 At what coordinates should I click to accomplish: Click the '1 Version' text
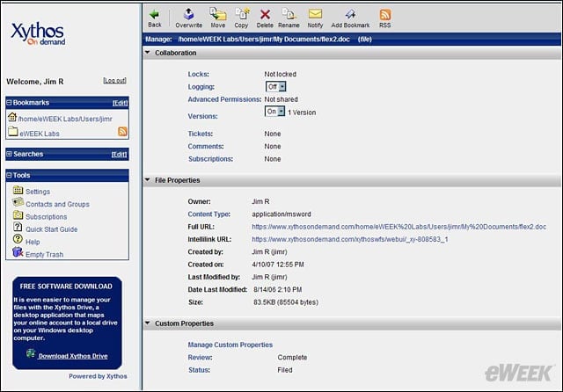click(302, 113)
